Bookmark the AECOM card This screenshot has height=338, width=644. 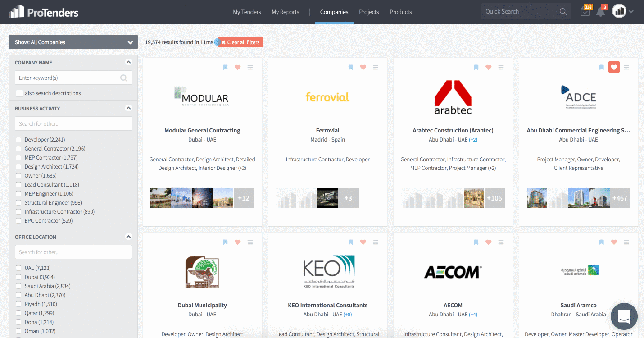[476, 242]
